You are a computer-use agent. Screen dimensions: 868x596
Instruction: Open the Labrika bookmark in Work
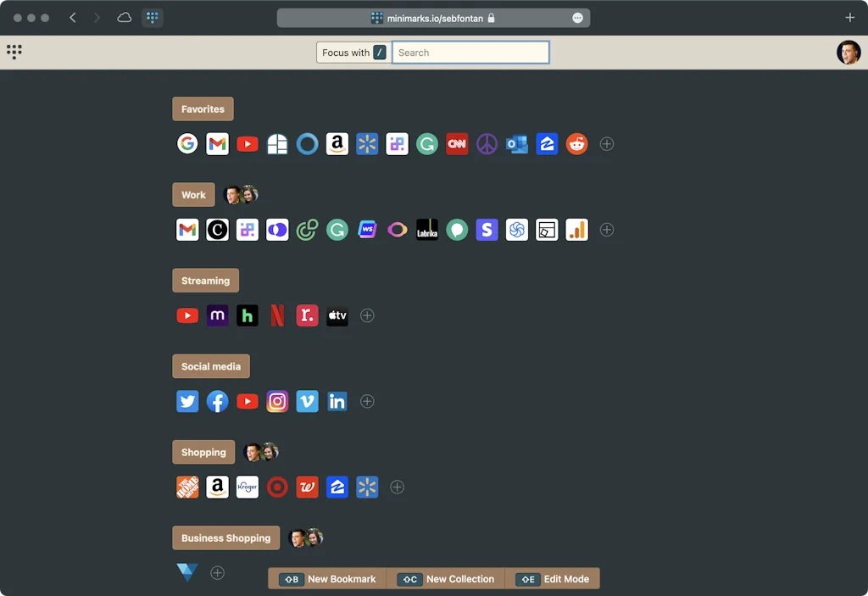pos(427,230)
